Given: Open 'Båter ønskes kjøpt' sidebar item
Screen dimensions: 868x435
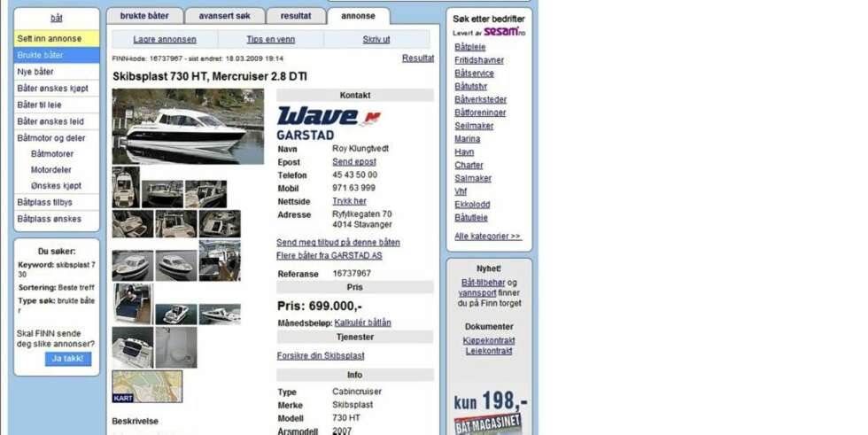Looking at the screenshot, I should [57, 88].
